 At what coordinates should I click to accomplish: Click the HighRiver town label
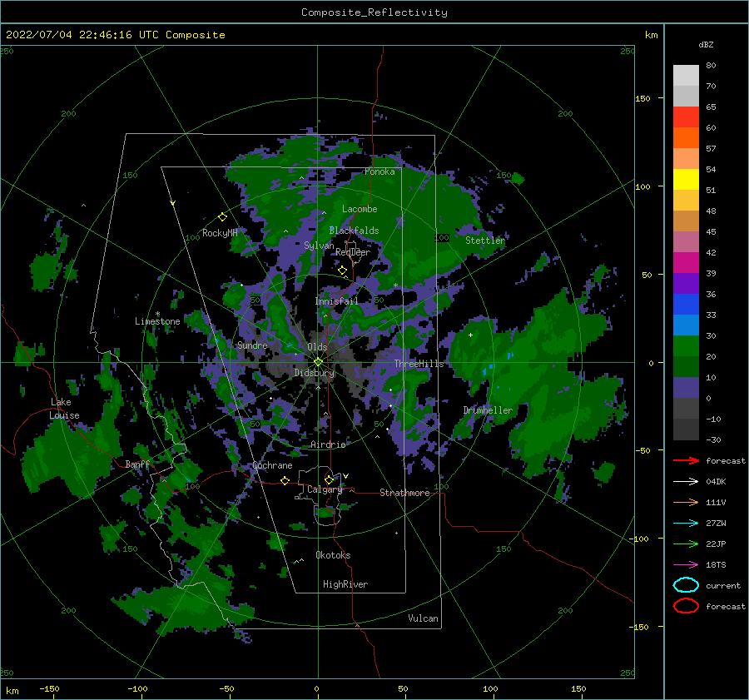coord(345,584)
